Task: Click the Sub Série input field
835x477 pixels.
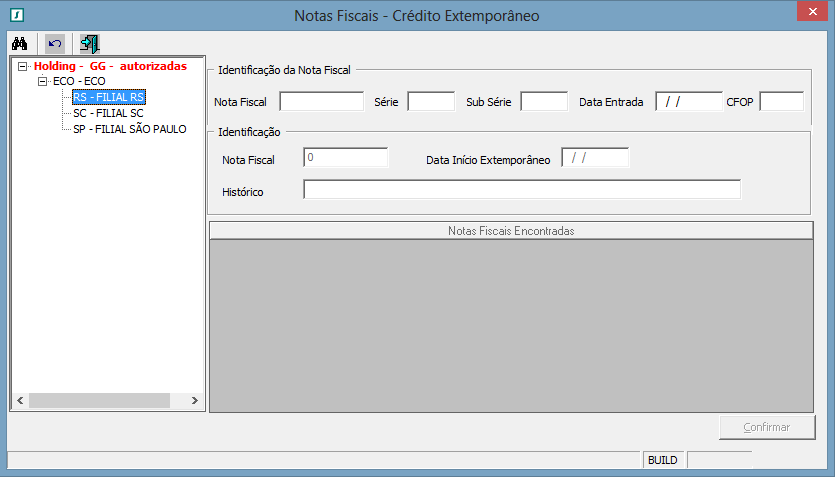Action: pyautogui.click(x=544, y=102)
